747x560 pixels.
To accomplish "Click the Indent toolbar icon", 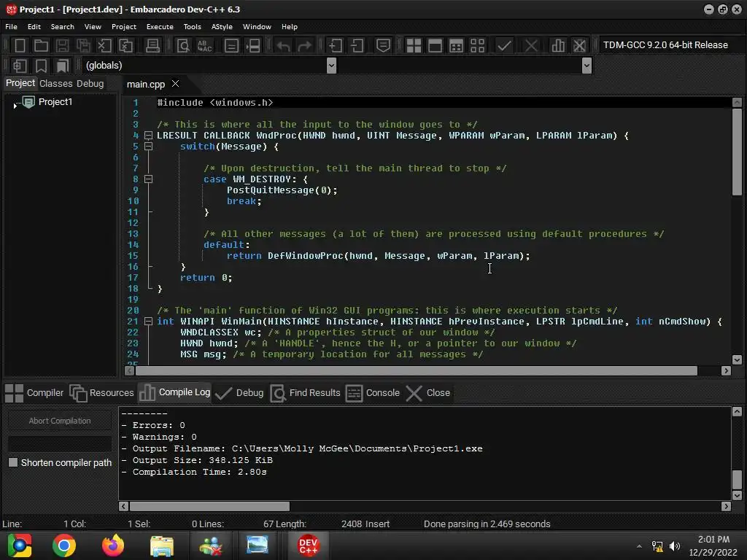I will click(x=336, y=46).
